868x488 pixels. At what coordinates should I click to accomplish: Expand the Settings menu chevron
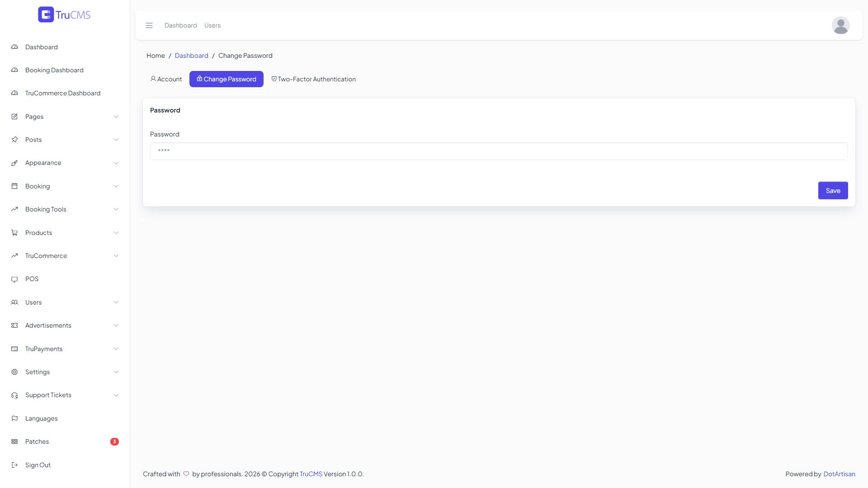[x=116, y=372]
